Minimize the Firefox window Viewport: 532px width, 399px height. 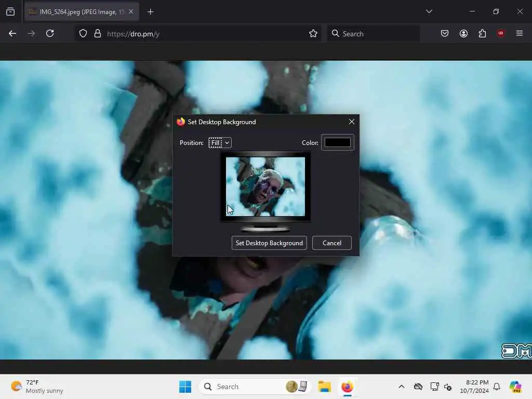pos(472,11)
